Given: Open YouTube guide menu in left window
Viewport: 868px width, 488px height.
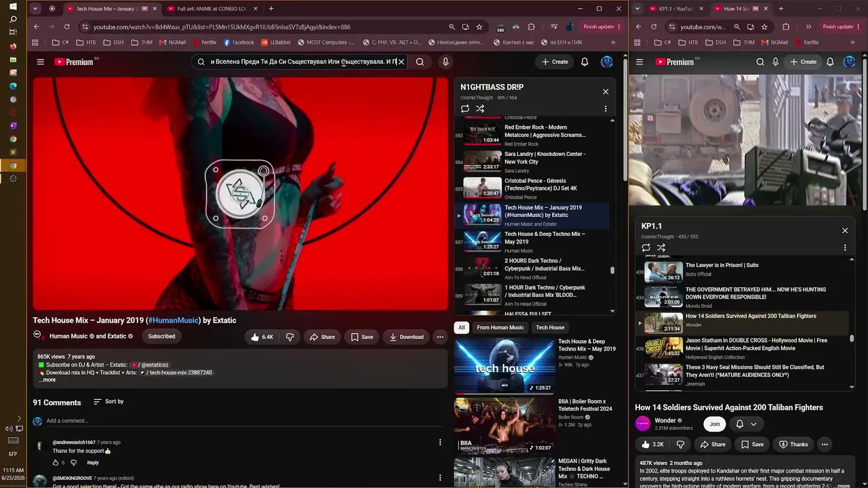Looking at the screenshot, I should [x=40, y=62].
